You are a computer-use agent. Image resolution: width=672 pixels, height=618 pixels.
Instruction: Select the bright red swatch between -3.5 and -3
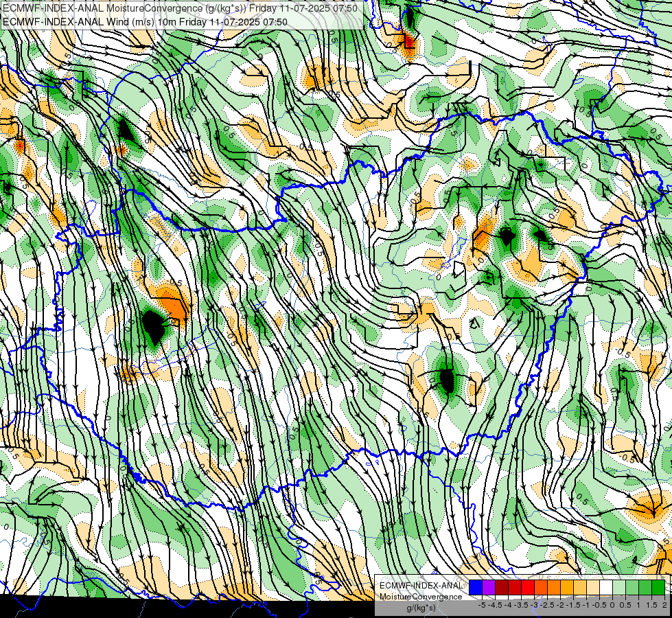pos(528,587)
